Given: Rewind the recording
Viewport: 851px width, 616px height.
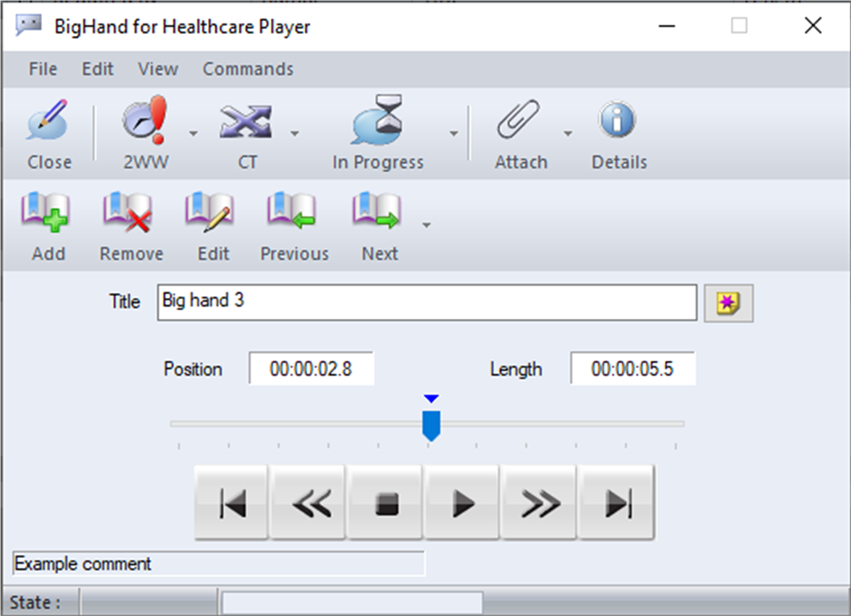Looking at the screenshot, I should tap(309, 502).
